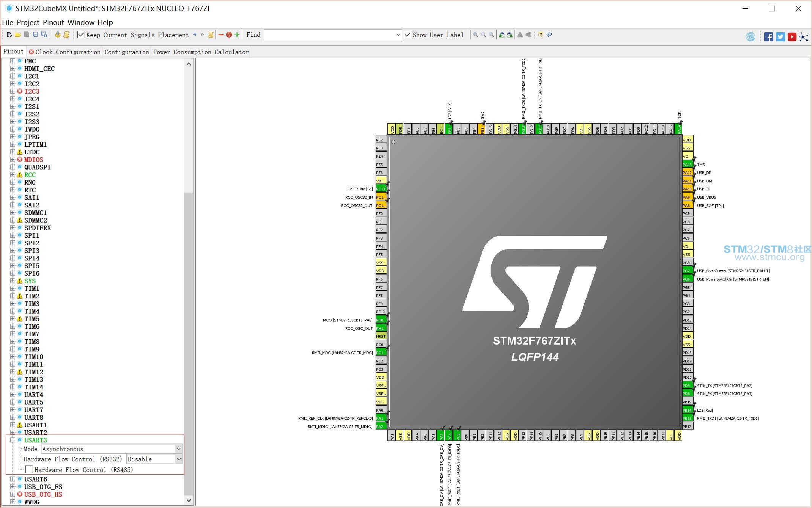Open the Pinout menu

tap(54, 22)
